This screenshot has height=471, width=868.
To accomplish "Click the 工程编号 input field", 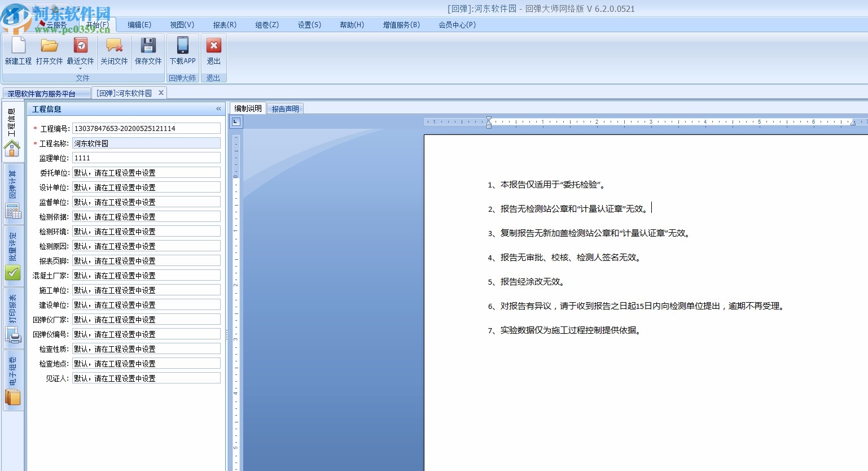I will [146, 129].
